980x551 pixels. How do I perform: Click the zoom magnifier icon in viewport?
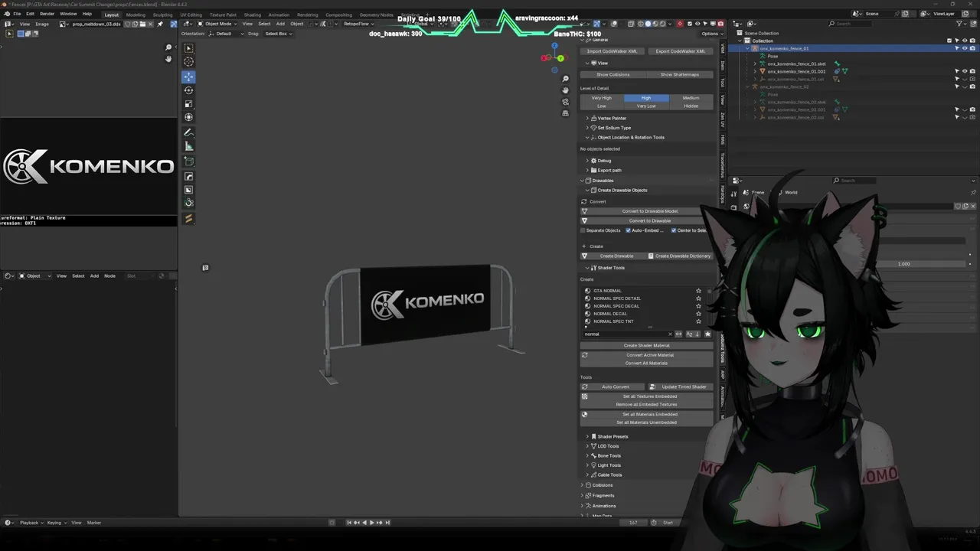(x=565, y=79)
